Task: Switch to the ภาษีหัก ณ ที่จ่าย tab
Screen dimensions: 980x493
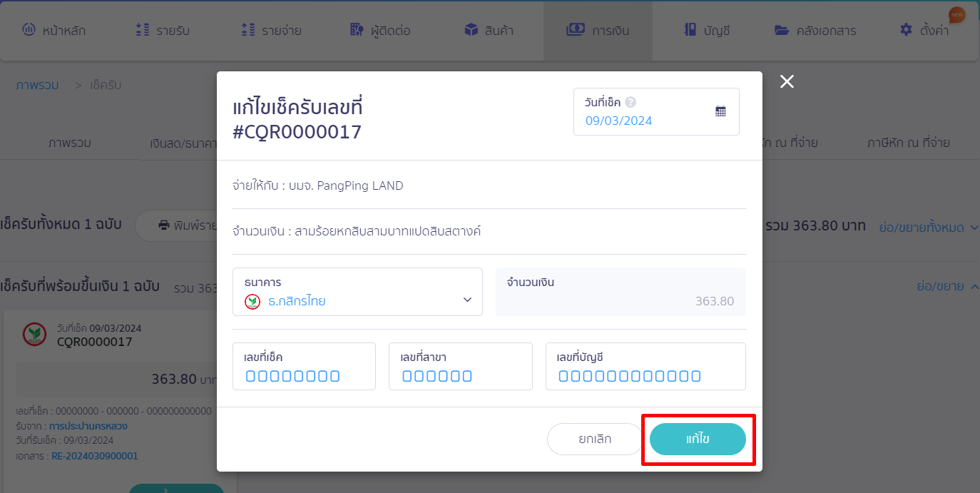Action: pyautogui.click(x=908, y=143)
